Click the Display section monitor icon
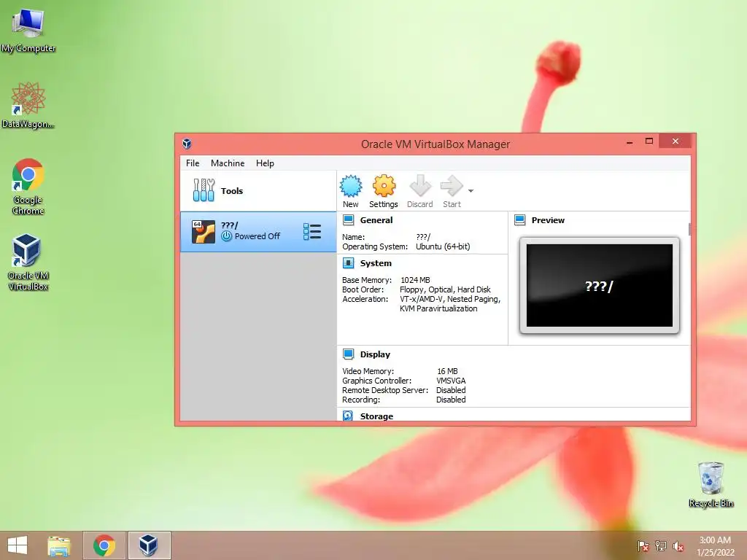Viewport: 747px width, 560px height. 348,354
